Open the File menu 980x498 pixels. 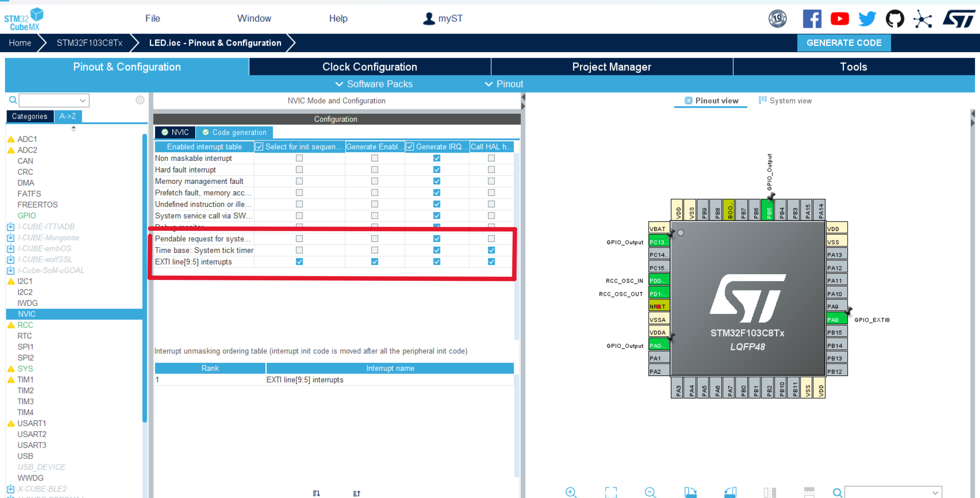click(x=153, y=18)
